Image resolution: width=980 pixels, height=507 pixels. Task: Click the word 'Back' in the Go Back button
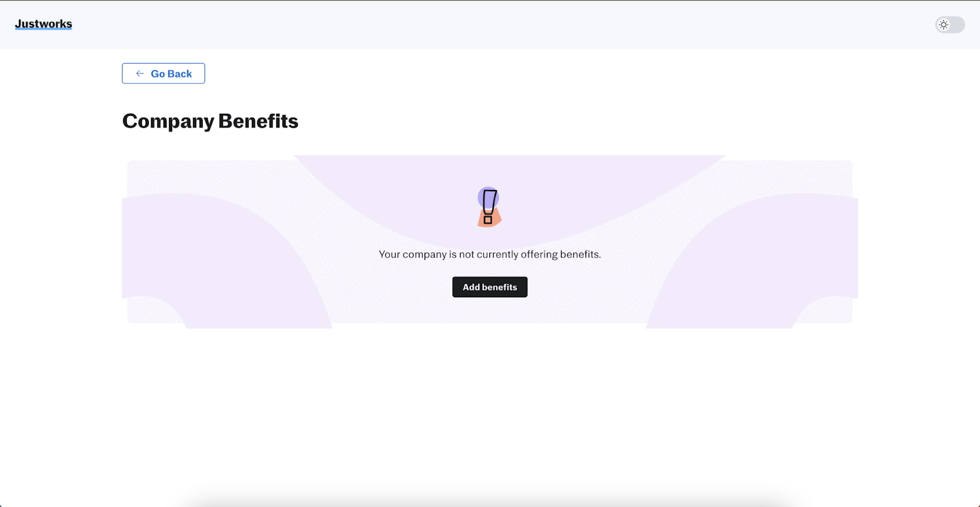[180, 74]
